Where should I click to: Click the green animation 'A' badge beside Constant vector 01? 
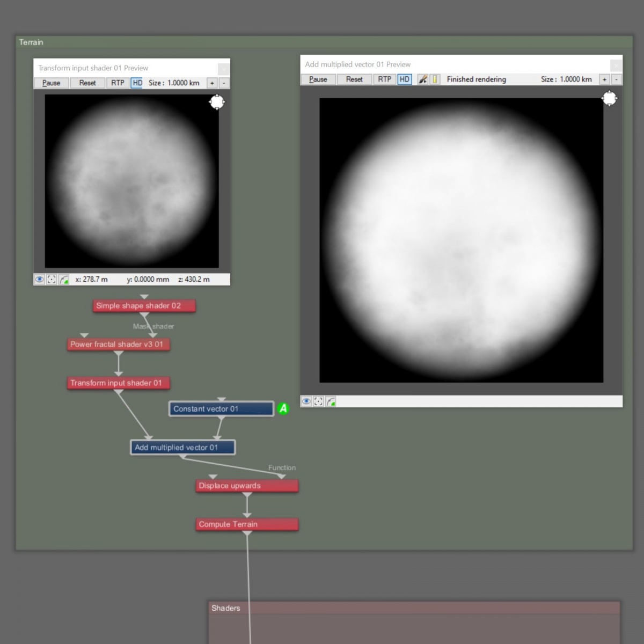[283, 409]
